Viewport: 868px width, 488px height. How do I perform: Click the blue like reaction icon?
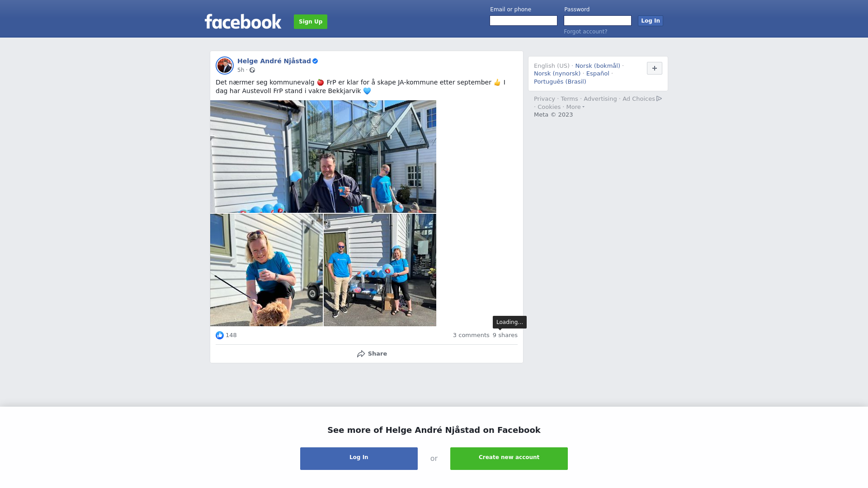pyautogui.click(x=220, y=335)
